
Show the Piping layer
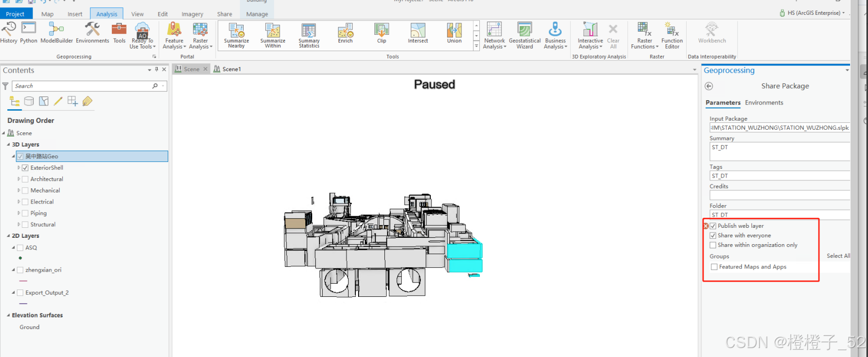point(25,213)
